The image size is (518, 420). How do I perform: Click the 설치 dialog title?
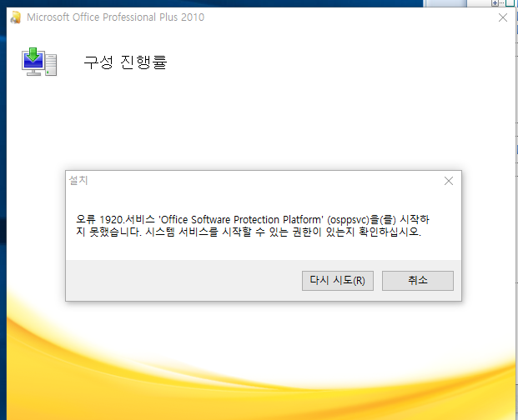pyautogui.click(x=78, y=181)
